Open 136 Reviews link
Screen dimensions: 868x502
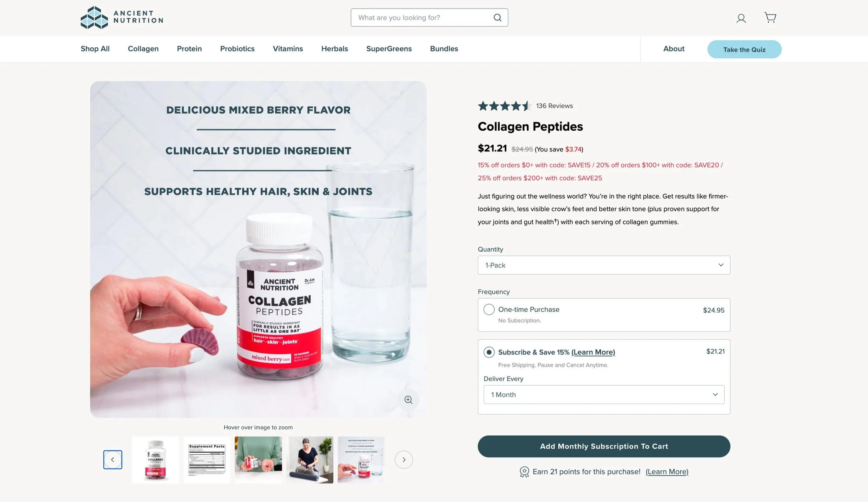click(x=554, y=106)
